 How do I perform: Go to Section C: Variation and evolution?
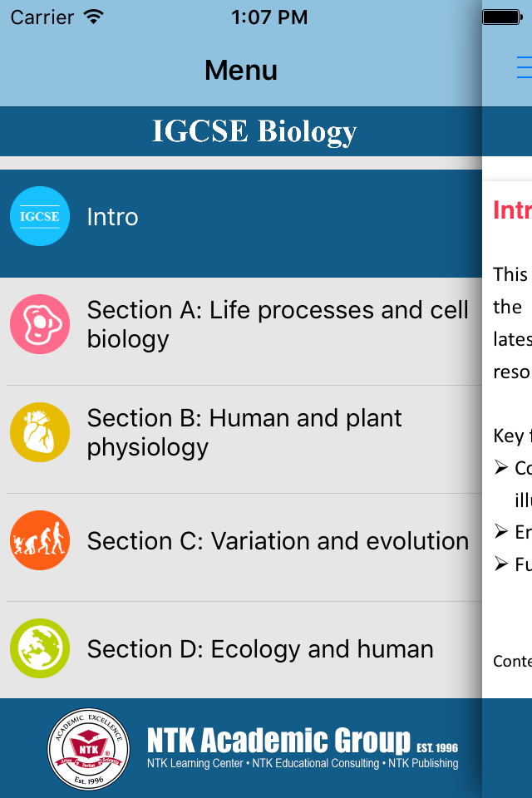(241, 547)
